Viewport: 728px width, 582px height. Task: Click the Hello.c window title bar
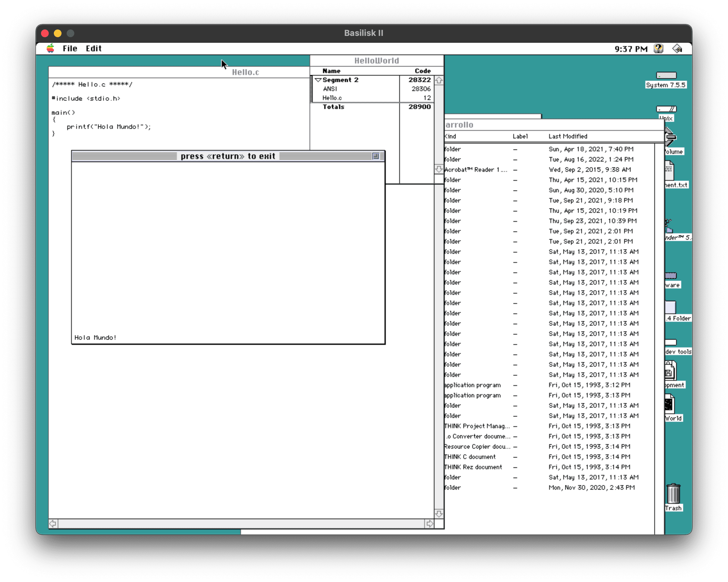[179, 72]
